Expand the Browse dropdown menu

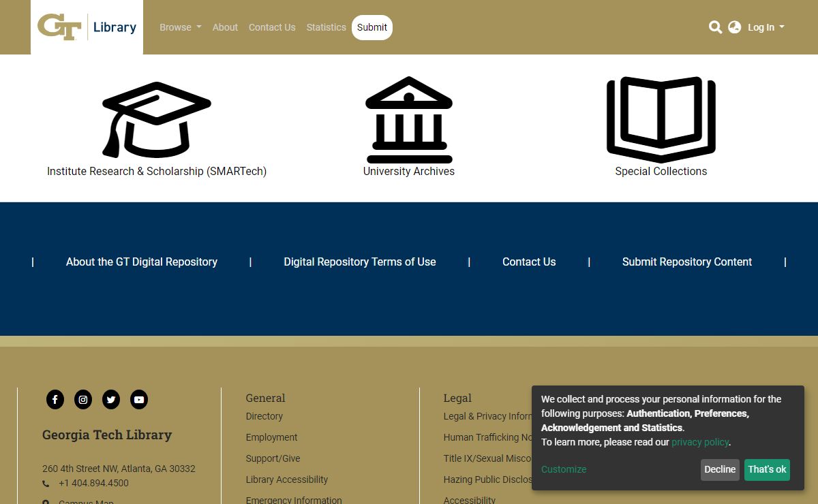[x=181, y=27]
